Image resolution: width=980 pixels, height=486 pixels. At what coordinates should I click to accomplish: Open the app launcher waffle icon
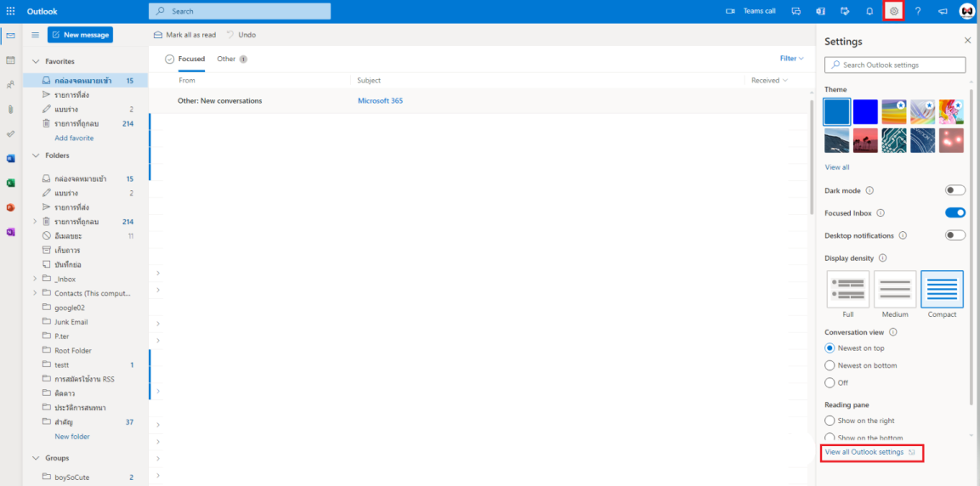coord(11,11)
